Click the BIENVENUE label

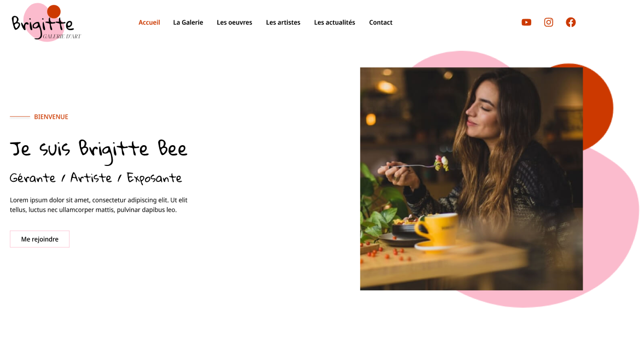[x=51, y=117]
